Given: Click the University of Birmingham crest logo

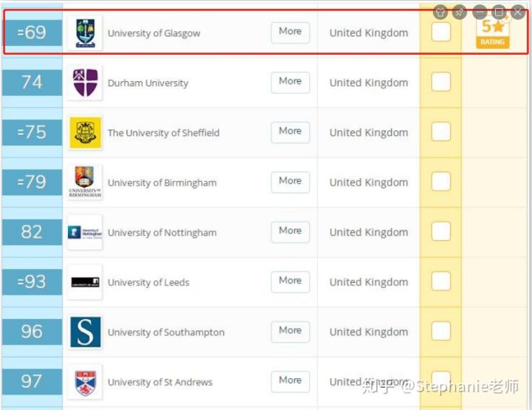Looking at the screenshot, I should (85, 182).
